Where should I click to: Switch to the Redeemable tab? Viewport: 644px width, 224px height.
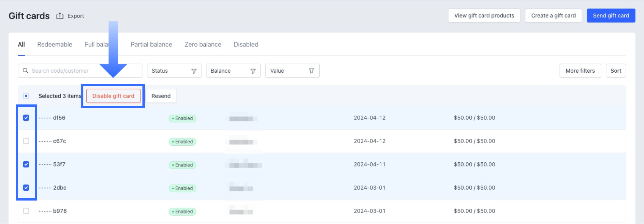(55, 44)
